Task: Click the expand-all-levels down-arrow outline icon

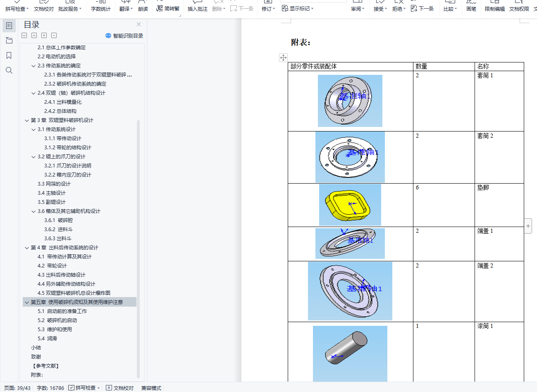Action: (x=24, y=36)
